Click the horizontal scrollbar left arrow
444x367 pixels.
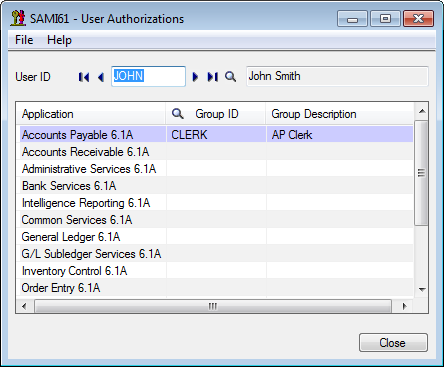pyautogui.click(x=24, y=306)
